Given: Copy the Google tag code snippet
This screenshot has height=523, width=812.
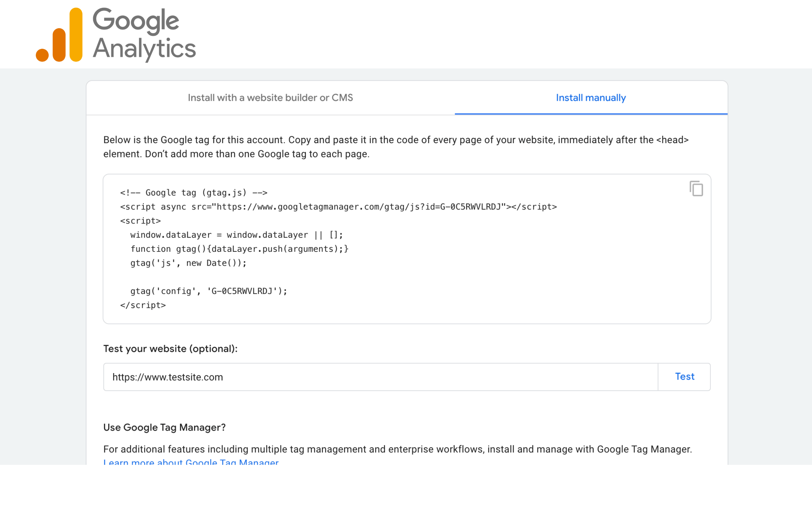Looking at the screenshot, I should (696, 189).
